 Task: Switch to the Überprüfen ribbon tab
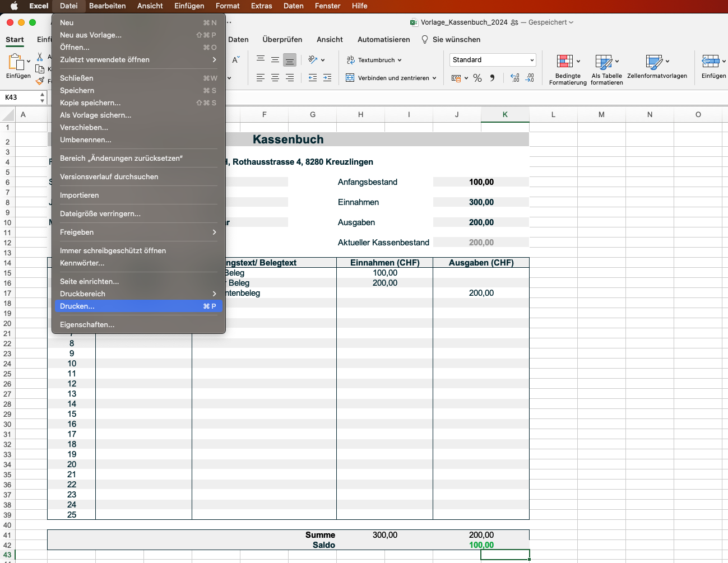[x=282, y=40]
